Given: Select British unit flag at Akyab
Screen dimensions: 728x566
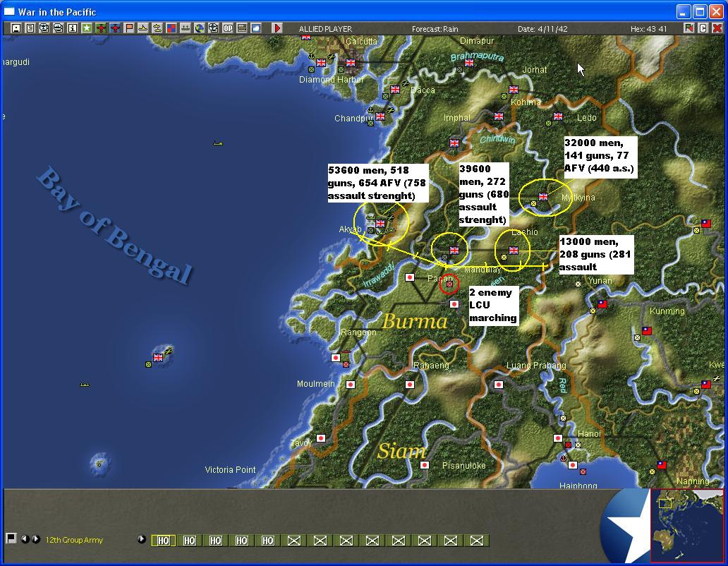Looking at the screenshot, I should (380, 223).
